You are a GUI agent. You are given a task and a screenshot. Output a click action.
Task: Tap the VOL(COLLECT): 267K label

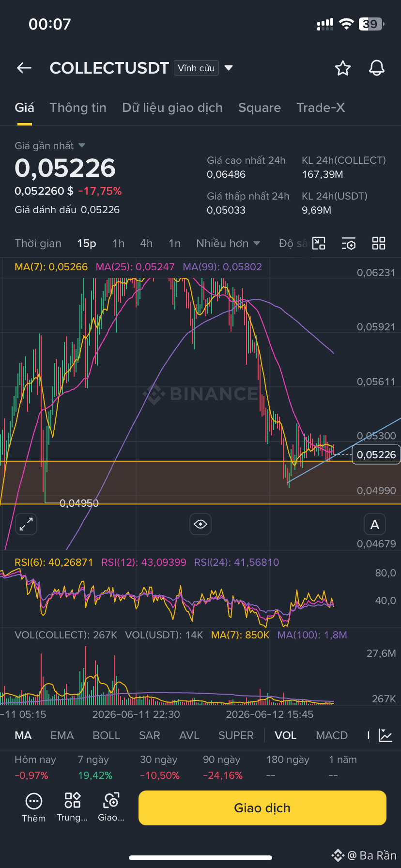pos(66,635)
